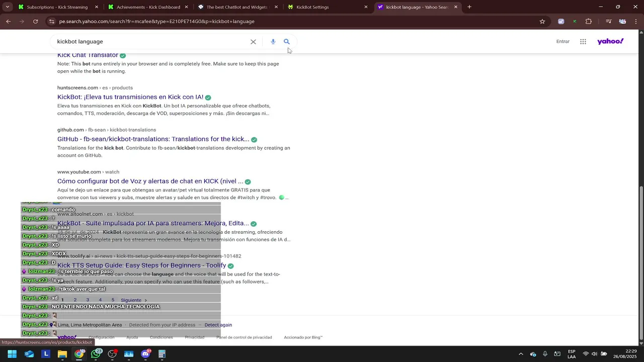Open Wi-Fi network settings in tray

click(585, 354)
